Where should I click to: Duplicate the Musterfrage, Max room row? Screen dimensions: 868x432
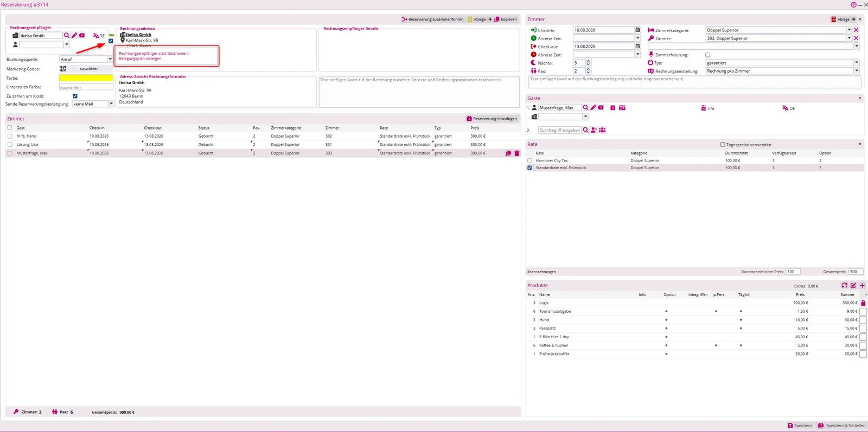point(508,153)
